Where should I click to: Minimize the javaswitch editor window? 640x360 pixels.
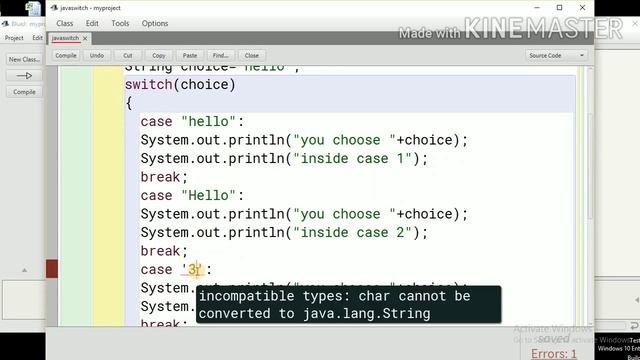click(537, 8)
